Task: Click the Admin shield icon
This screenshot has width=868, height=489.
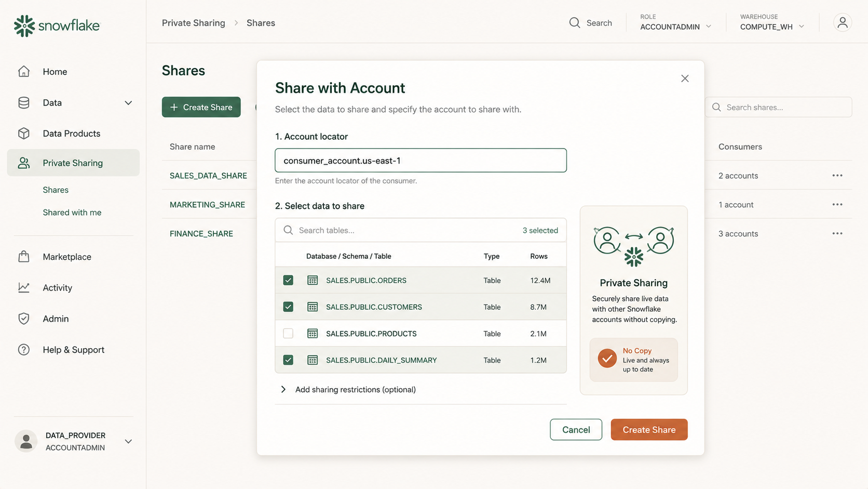Action: coord(24,319)
